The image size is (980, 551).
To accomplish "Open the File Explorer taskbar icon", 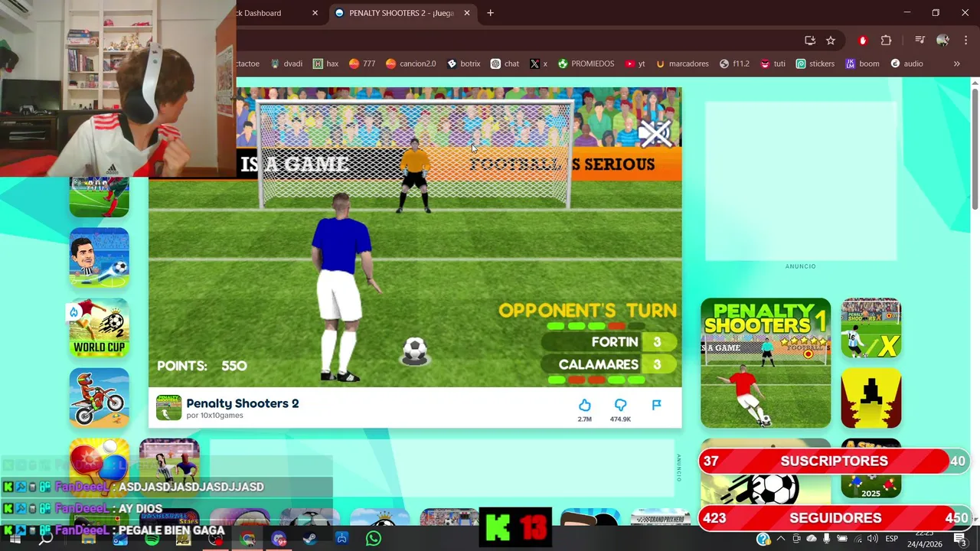I will point(88,539).
